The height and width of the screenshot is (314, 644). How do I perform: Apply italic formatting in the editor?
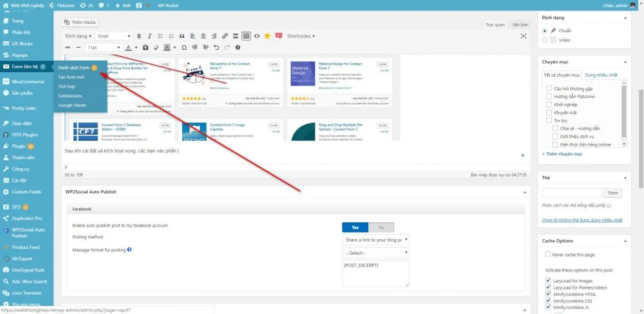[x=149, y=36]
